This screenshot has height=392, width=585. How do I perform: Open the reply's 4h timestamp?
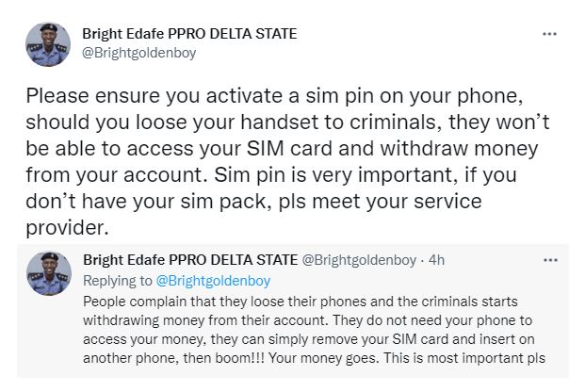[x=437, y=259]
